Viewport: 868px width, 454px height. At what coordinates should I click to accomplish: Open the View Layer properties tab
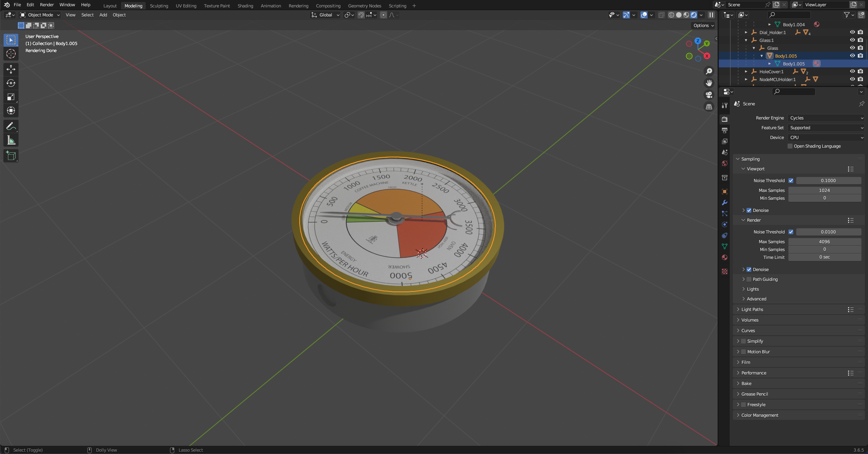[x=725, y=141]
